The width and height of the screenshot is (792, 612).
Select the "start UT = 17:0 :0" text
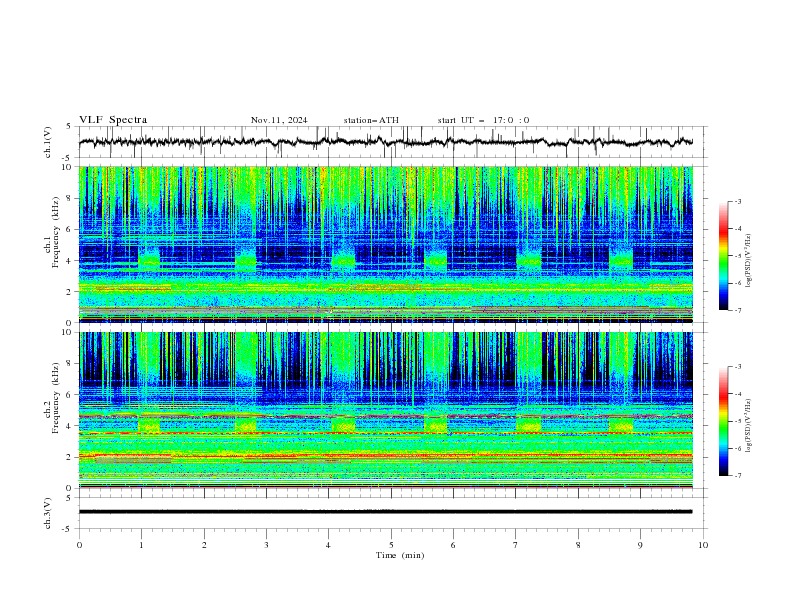(x=483, y=120)
